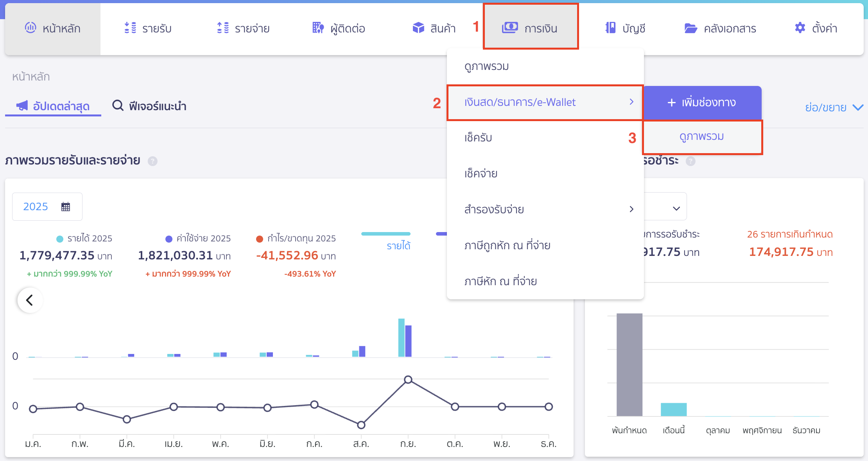
Task: Open ผู้ติดต่อ contacts via its icon
Action: (x=318, y=28)
